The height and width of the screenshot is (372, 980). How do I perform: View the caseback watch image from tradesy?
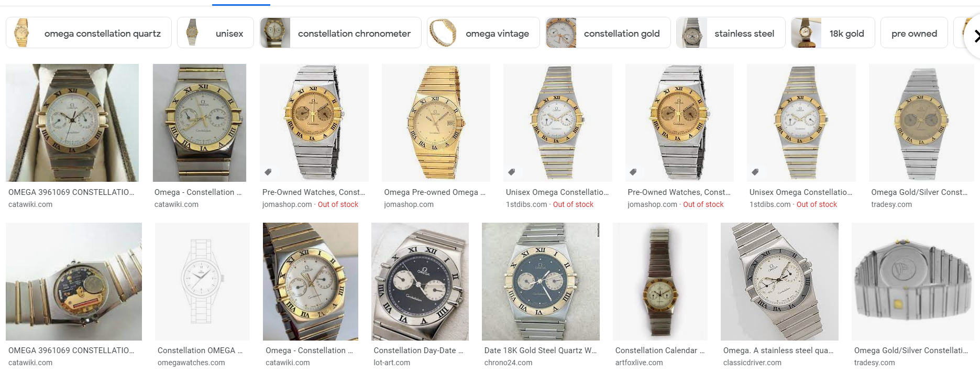(912, 281)
